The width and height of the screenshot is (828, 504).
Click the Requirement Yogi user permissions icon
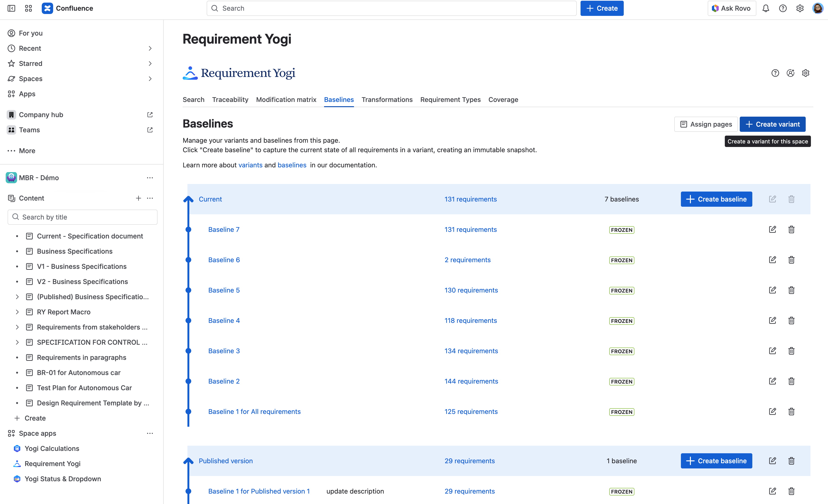click(790, 73)
